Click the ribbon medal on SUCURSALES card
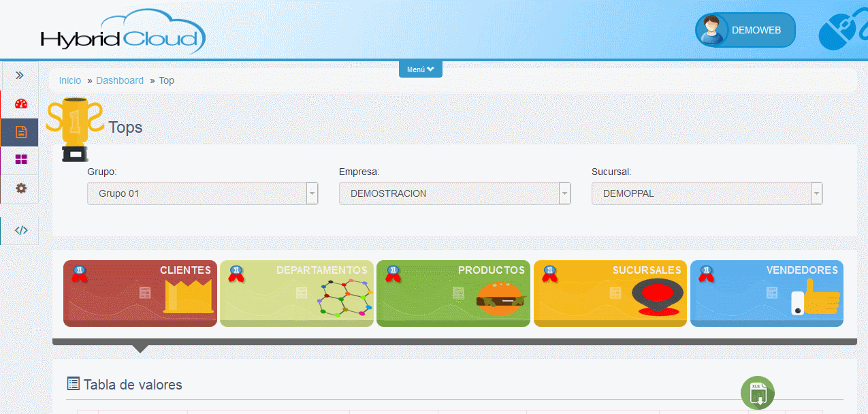868x414 pixels. (549, 274)
